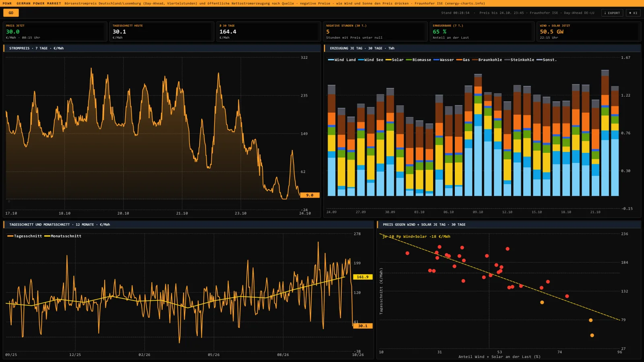The width and height of the screenshot is (644, 362).
Task: Click the regression label 'Je 10 Pp Wind+Solar'
Action: pyautogui.click(x=416, y=237)
